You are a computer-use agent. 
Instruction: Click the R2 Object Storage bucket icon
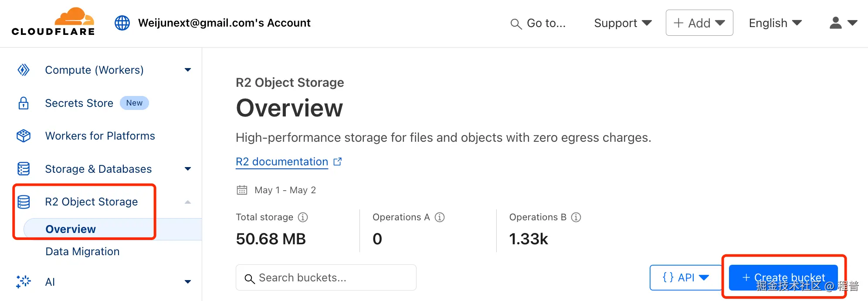point(24,202)
